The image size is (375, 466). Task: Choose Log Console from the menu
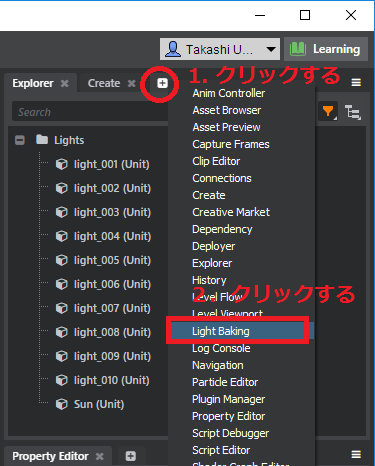(x=221, y=348)
